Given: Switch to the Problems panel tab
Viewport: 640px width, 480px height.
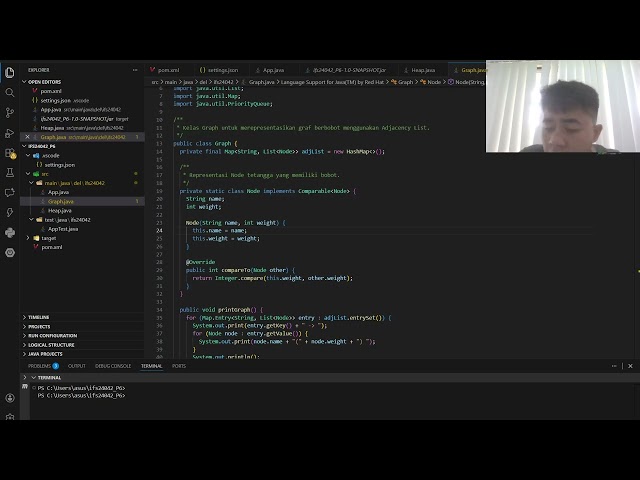Looking at the screenshot, I should pyautogui.click(x=42, y=366).
